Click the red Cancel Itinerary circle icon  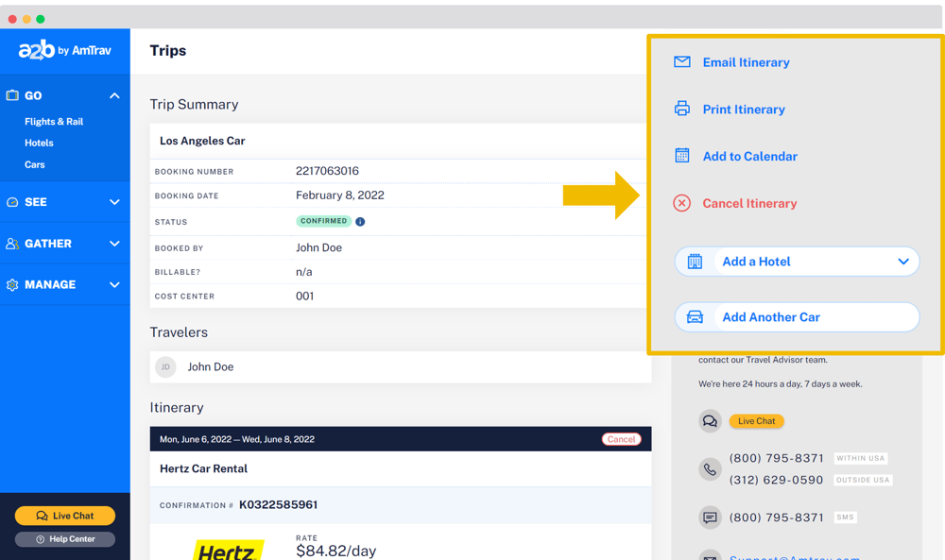pyautogui.click(x=681, y=202)
